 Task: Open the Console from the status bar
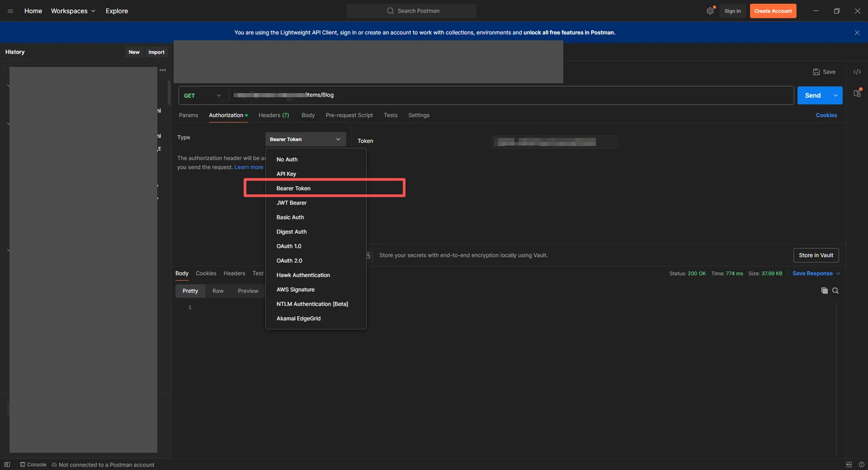33,465
